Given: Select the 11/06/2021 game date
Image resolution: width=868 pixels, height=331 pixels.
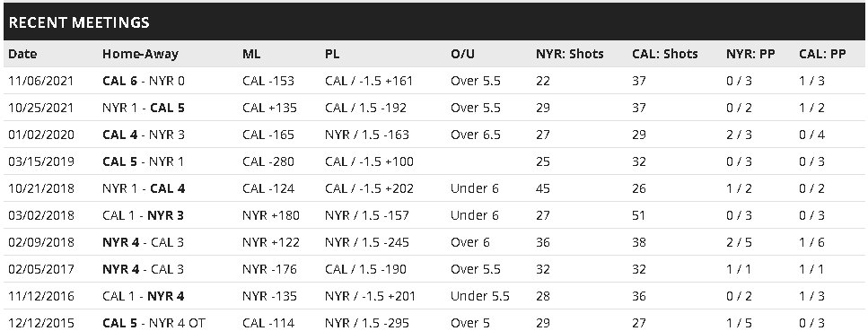Looking at the screenshot, I should tap(41, 82).
